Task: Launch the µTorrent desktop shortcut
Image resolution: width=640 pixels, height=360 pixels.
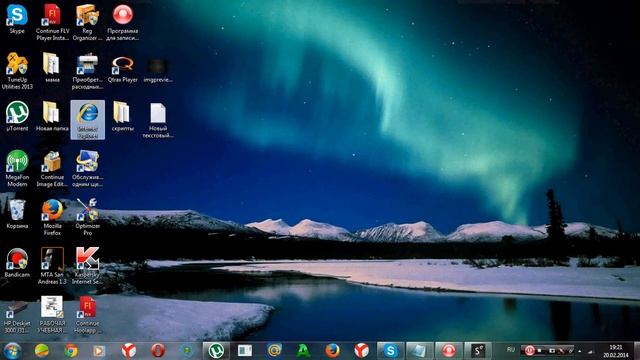Action: pos(17,116)
